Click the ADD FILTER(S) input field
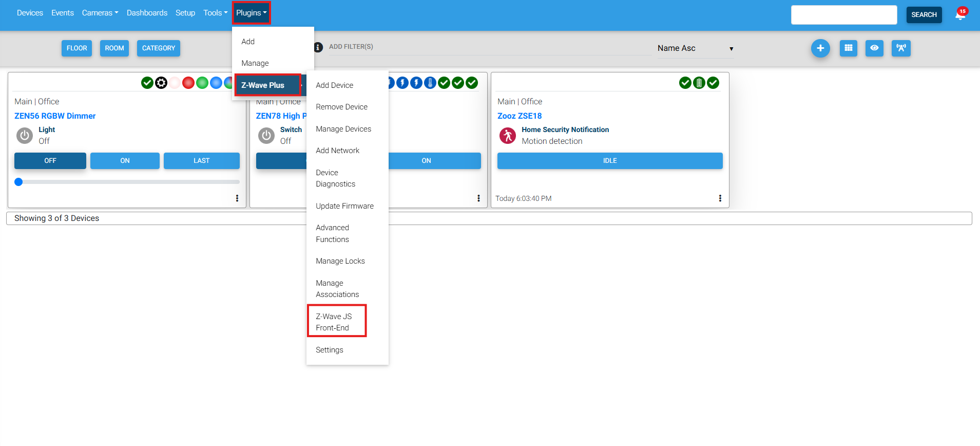Image resolution: width=980 pixels, height=446 pixels. 490,47
